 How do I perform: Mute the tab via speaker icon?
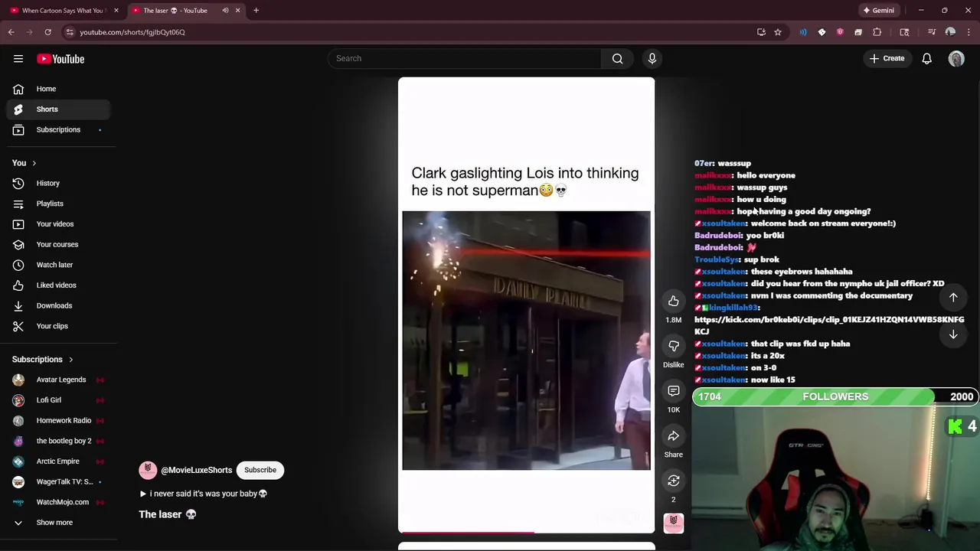pos(225,11)
